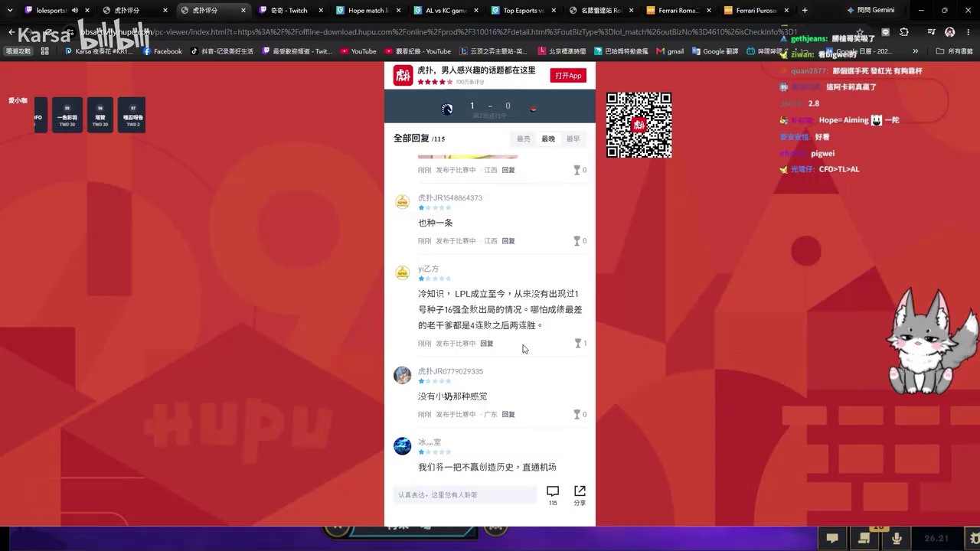Viewport: 980px width, 551px height.
Task: Click trophy like icon on yi乙方 comment
Action: (577, 344)
